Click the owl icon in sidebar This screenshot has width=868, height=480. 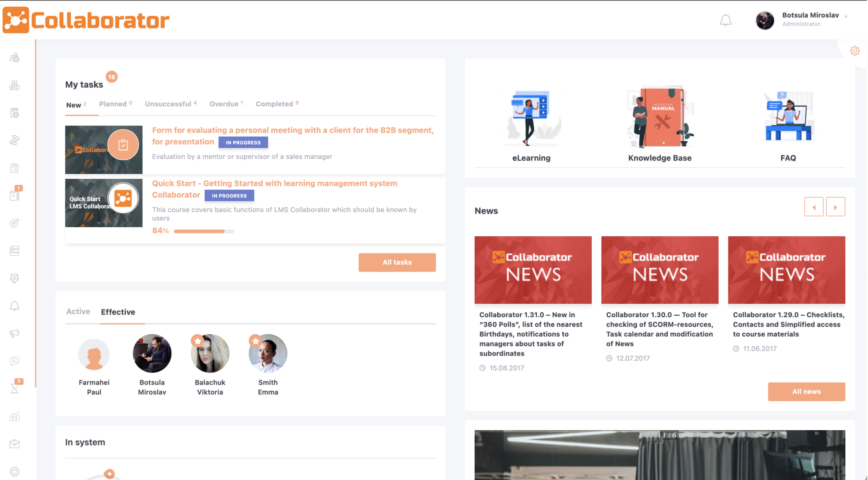(14, 278)
